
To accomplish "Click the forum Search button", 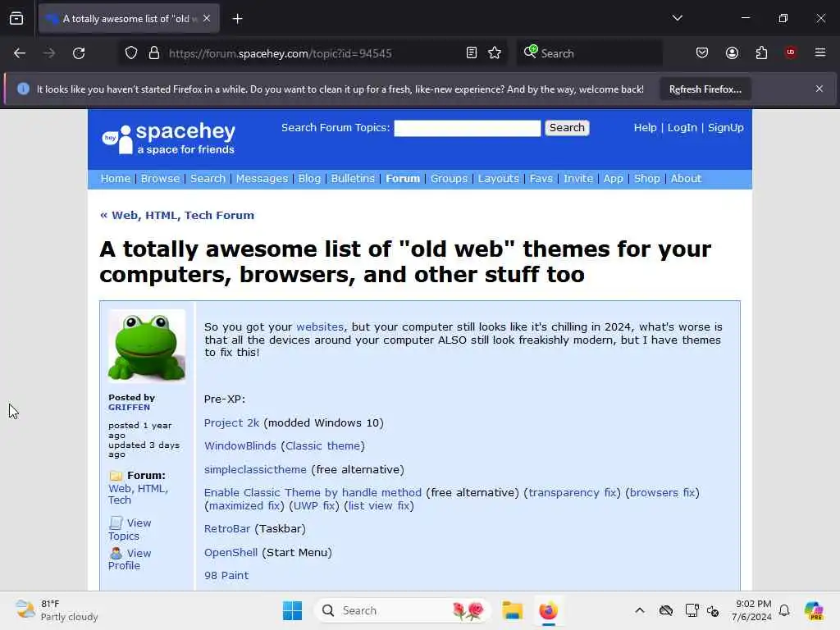I will coord(567,127).
